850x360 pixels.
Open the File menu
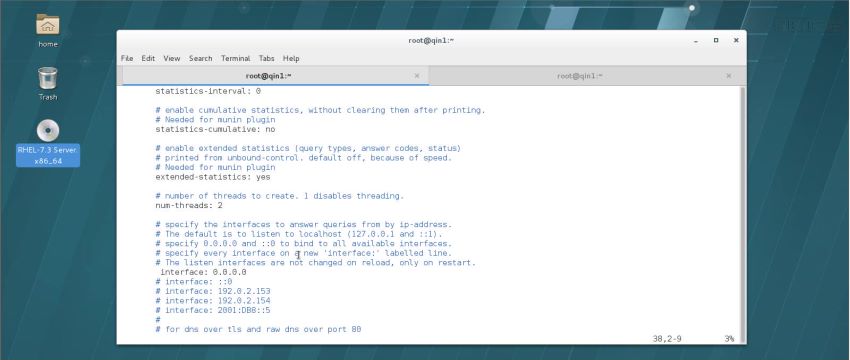(x=127, y=59)
